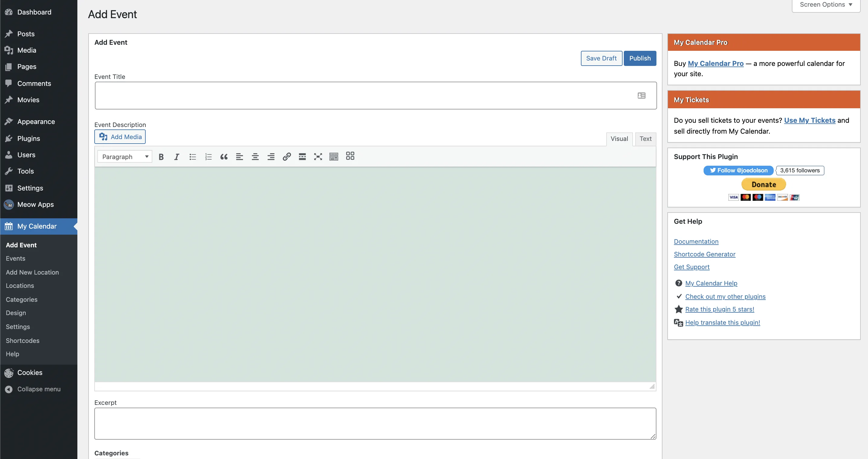Screen dimensions: 868x459
Task: Toggle bold formatting in the editor
Action: tap(161, 157)
